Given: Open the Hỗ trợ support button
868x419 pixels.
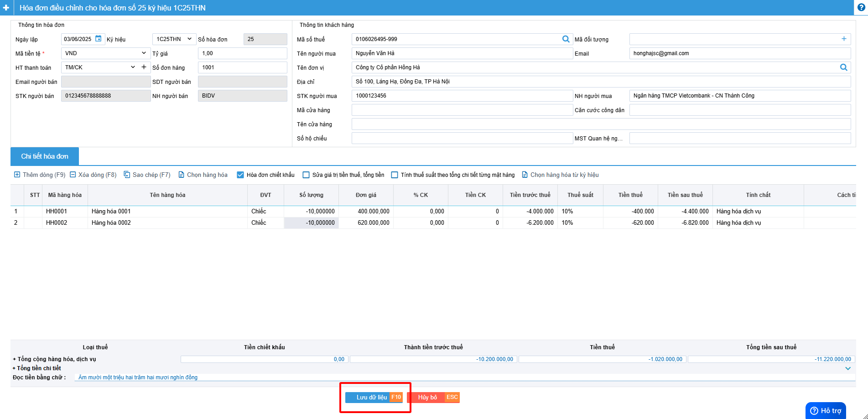Looking at the screenshot, I should [826, 410].
